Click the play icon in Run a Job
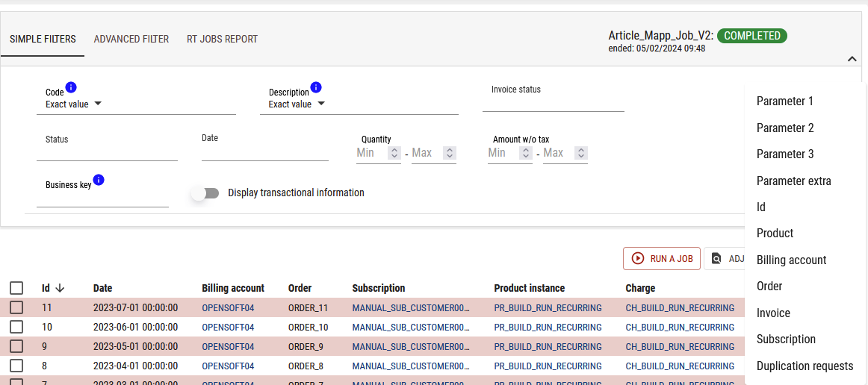 [638, 258]
